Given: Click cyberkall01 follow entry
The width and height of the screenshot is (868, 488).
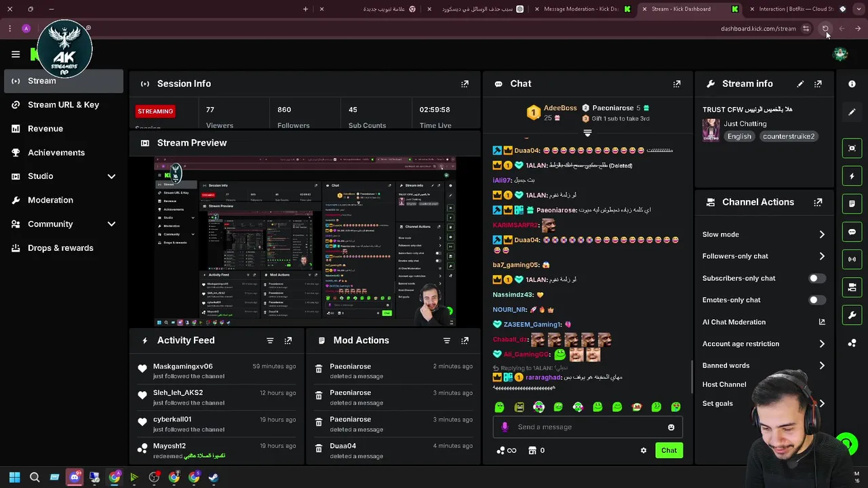Looking at the screenshot, I should point(216,424).
